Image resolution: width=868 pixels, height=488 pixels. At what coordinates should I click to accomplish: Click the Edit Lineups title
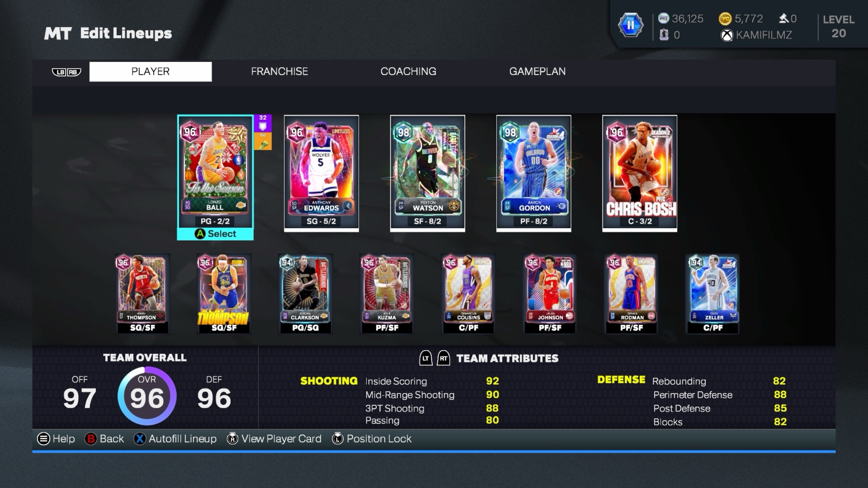click(126, 34)
